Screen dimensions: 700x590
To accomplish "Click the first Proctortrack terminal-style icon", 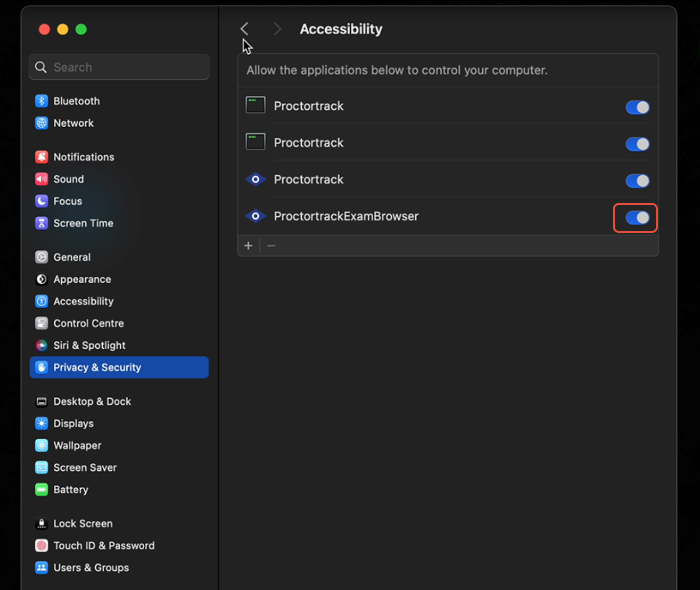I will [x=255, y=105].
